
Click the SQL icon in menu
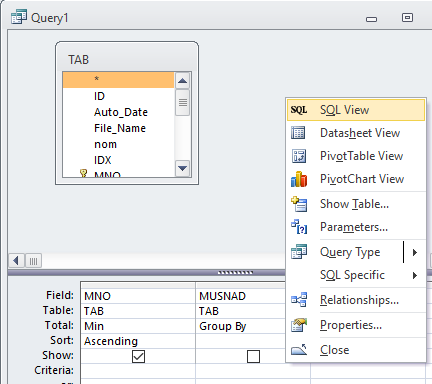pos(299,110)
